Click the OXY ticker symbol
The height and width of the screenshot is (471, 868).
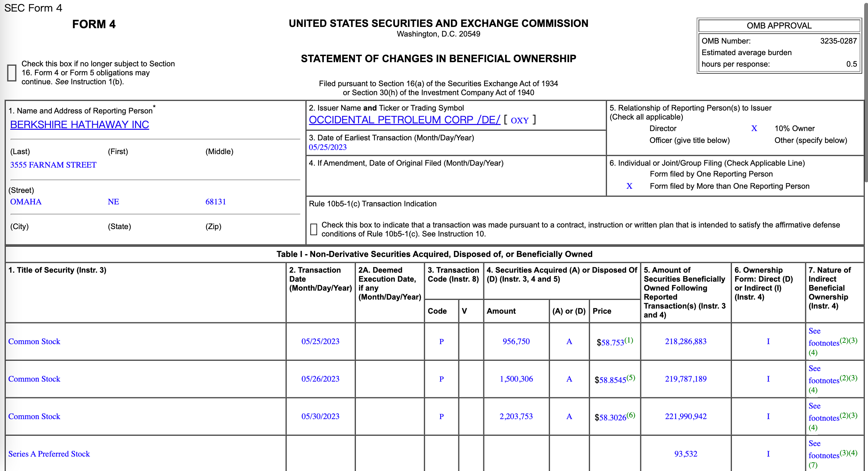(520, 120)
